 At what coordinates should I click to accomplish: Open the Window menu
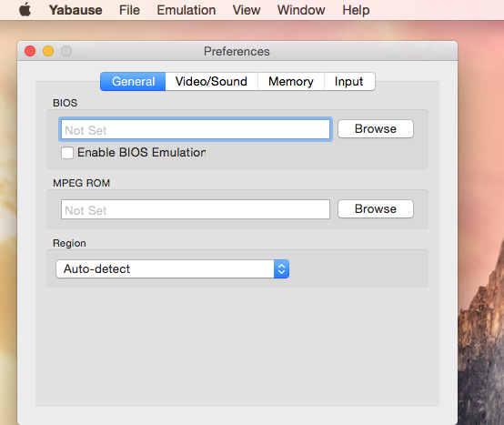click(x=301, y=10)
